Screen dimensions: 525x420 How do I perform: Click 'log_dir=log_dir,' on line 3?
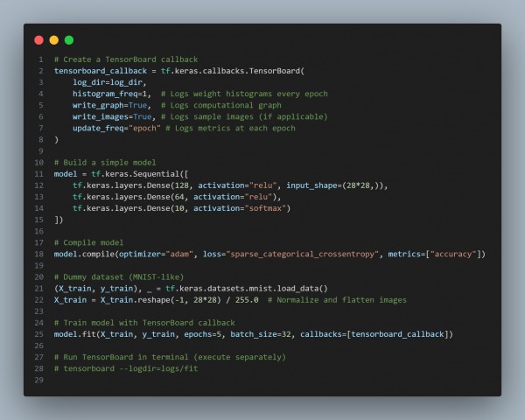109,82
